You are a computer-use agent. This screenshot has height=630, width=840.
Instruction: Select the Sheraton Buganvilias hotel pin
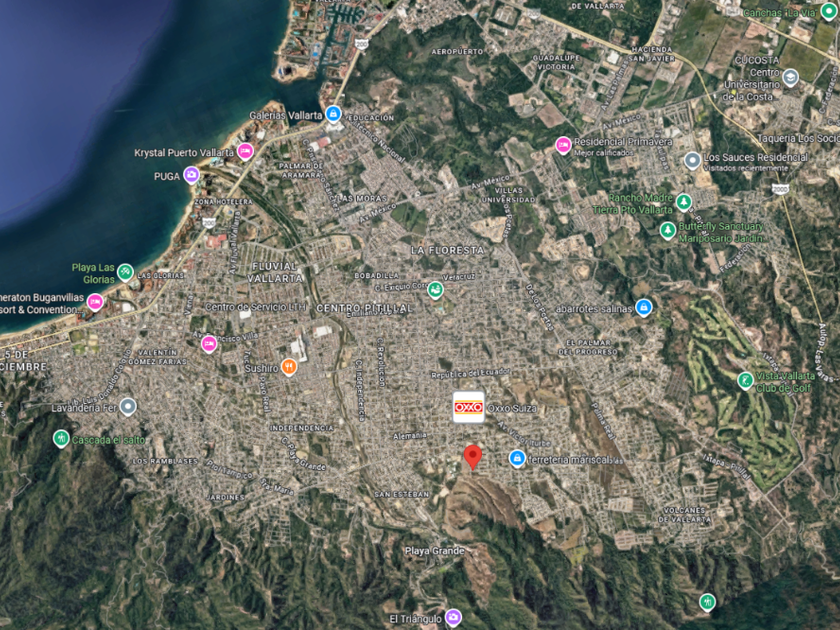95,302
